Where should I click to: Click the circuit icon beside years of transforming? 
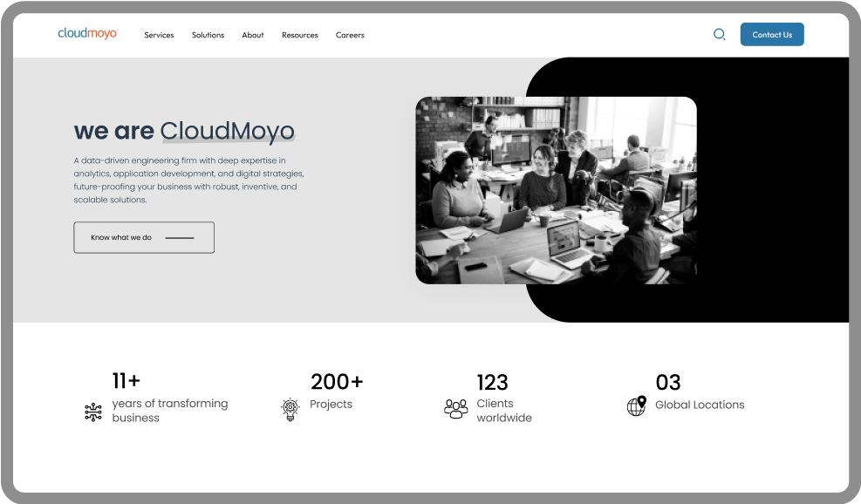click(93, 412)
